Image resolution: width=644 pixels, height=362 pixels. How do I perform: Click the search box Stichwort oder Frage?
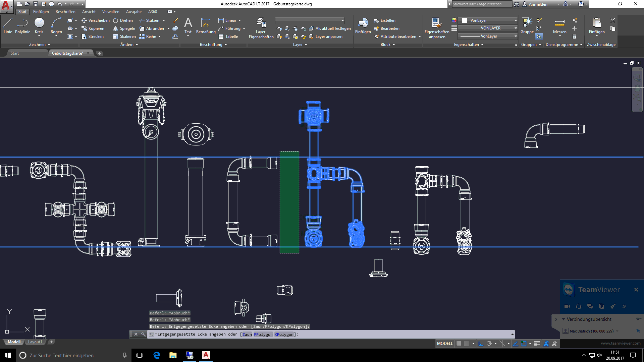[481, 4]
